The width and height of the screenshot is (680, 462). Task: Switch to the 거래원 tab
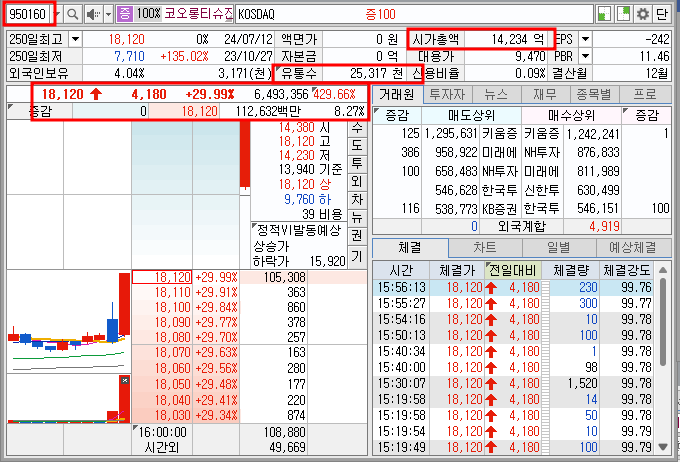click(x=396, y=94)
